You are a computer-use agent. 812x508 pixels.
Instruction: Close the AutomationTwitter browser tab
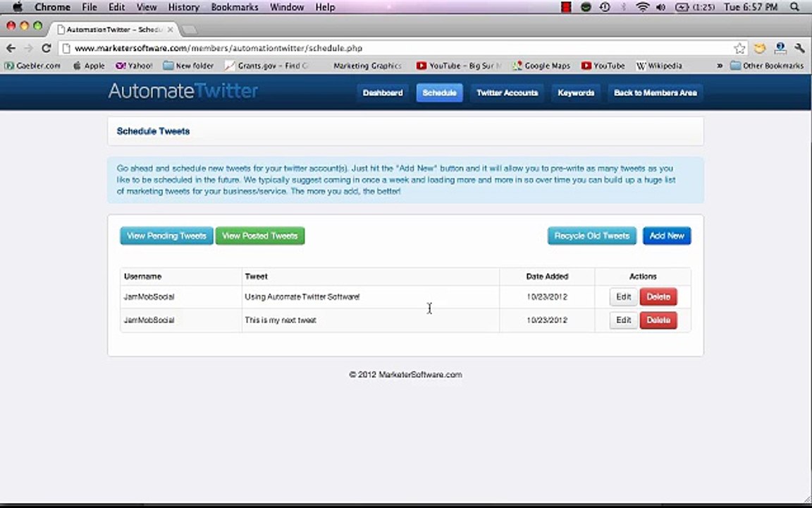[171, 30]
